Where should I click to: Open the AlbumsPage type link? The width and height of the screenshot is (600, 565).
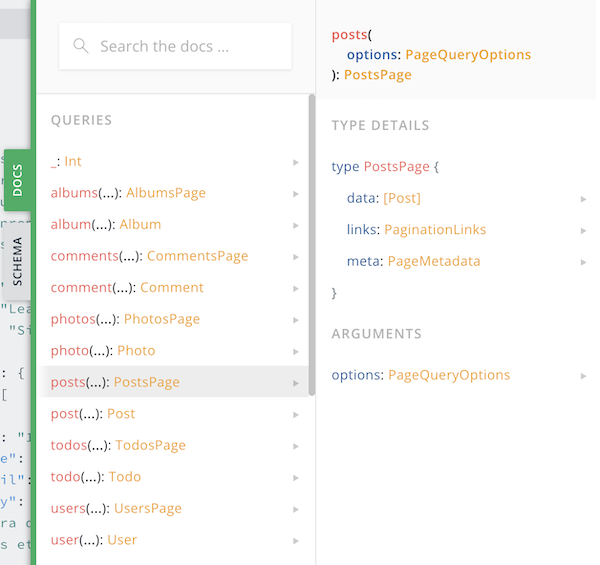coord(166,193)
